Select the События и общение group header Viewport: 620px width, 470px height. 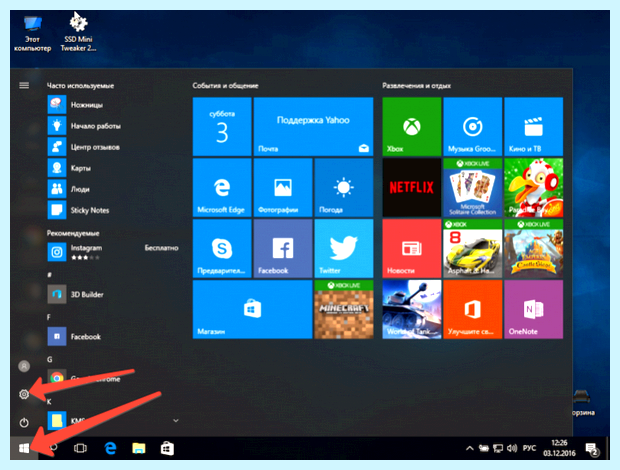pos(225,85)
